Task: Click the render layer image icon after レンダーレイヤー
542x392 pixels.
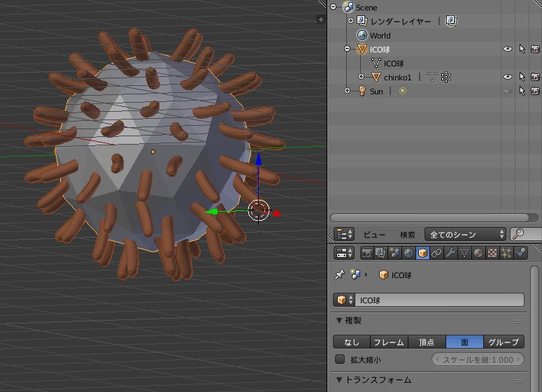Action: tap(451, 21)
